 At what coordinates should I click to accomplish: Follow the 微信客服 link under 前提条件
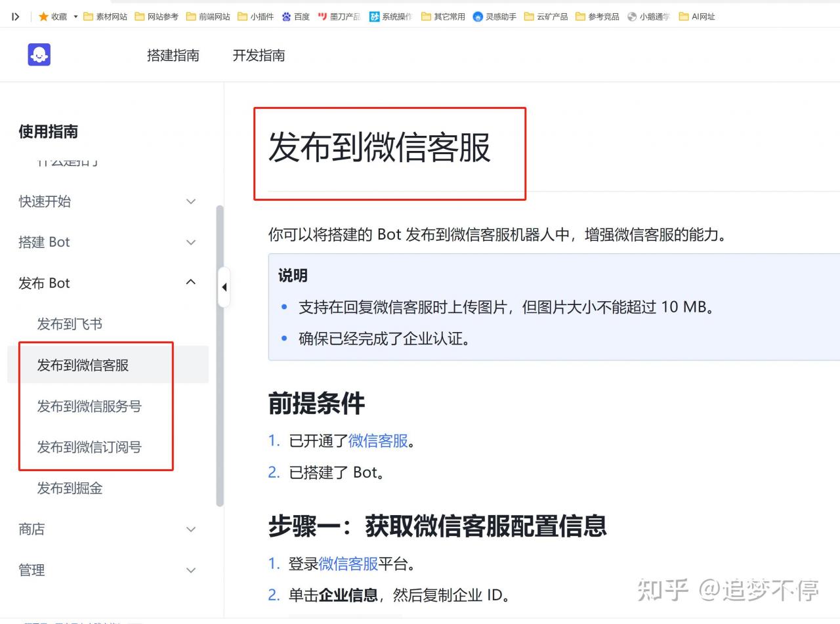point(378,441)
